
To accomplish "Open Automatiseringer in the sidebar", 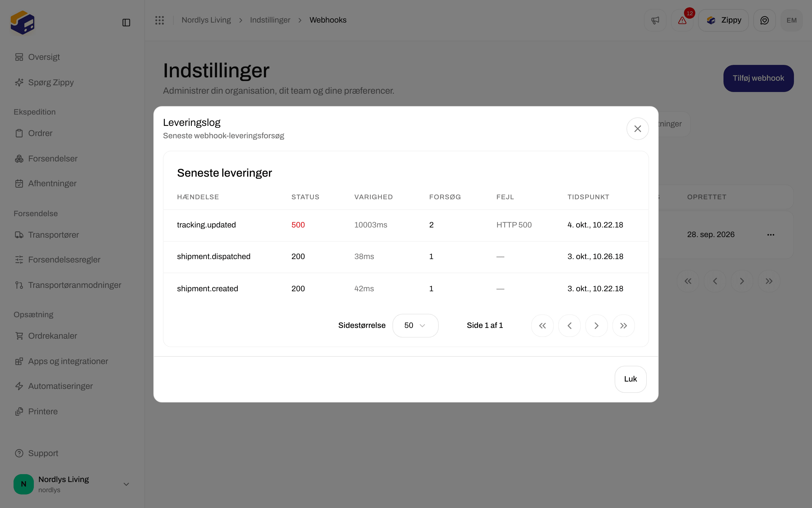I will tap(72, 386).
